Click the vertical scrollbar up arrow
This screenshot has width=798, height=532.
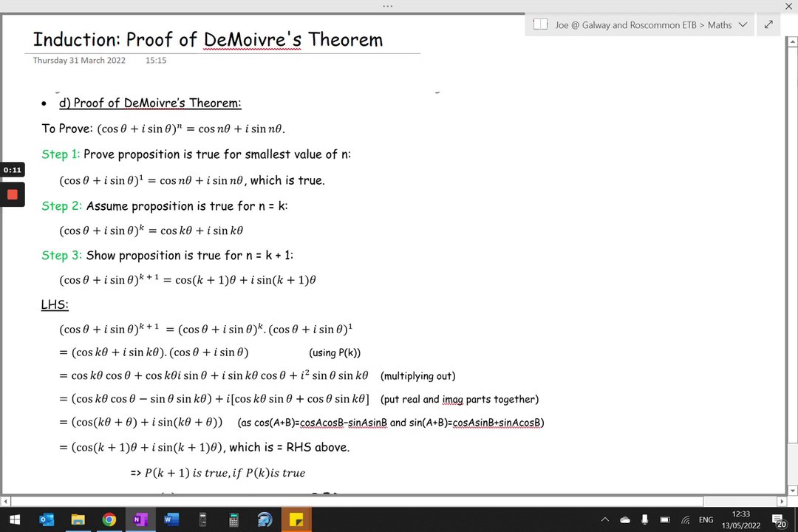(x=792, y=42)
